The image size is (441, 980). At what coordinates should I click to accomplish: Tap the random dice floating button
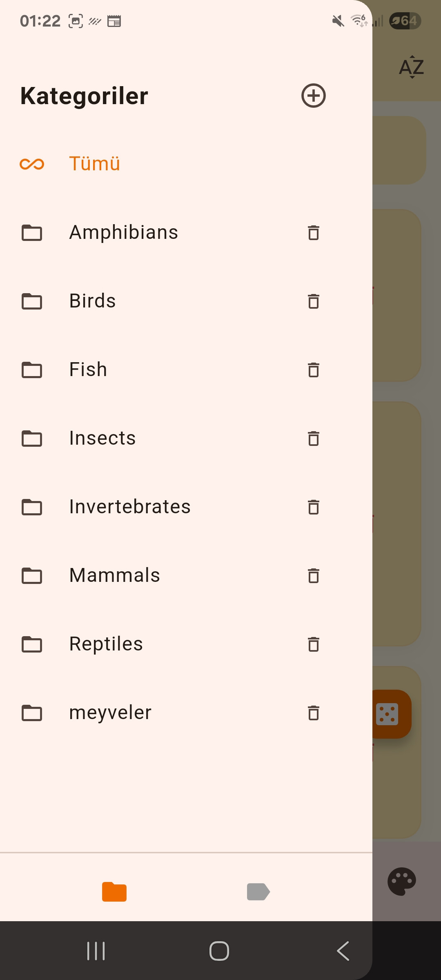[388, 714]
